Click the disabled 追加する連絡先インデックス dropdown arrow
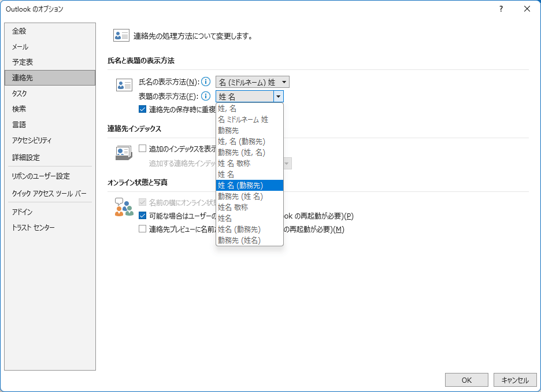541x392 pixels. click(x=287, y=163)
